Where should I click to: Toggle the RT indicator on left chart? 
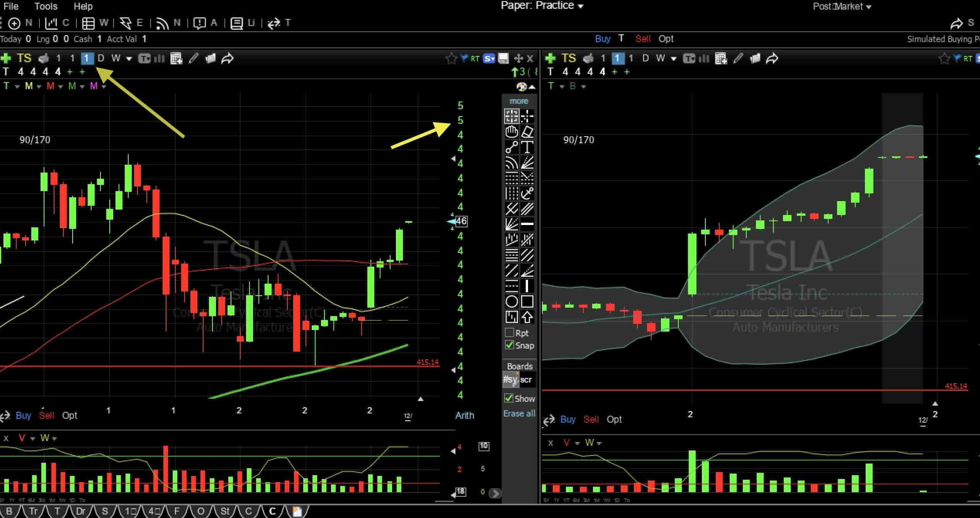(x=475, y=59)
